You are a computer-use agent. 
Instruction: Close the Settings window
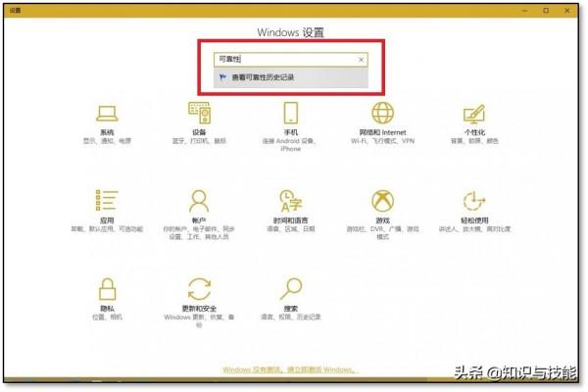(x=567, y=11)
